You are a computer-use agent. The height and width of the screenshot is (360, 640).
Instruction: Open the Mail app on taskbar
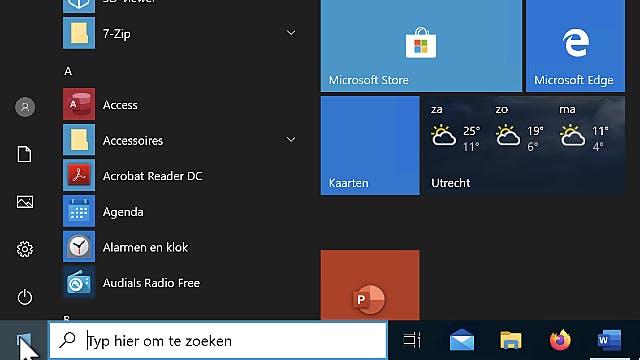(462, 340)
